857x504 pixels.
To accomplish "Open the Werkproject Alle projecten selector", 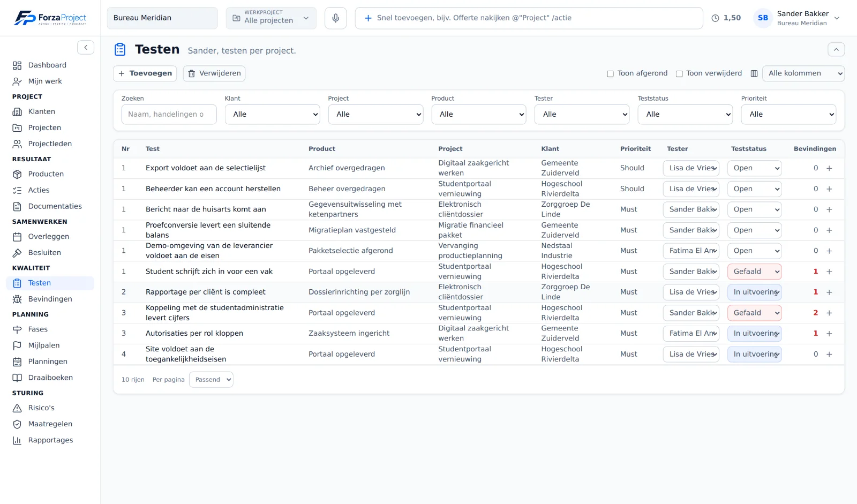I will point(271,18).
